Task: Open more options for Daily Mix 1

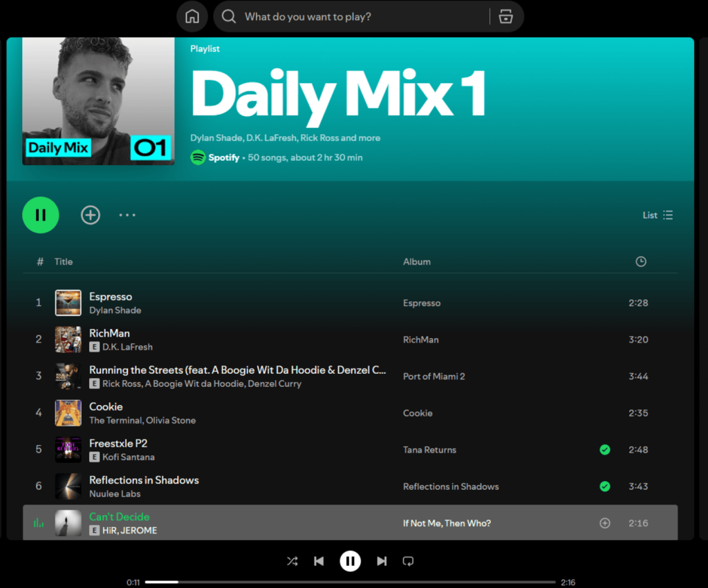Action: click(127, 215)
